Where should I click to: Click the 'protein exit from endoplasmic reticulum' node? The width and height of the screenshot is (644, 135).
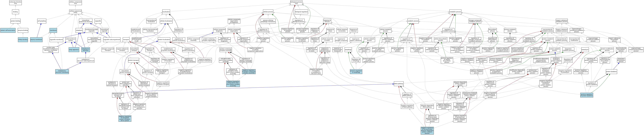[x=125, y=84]
